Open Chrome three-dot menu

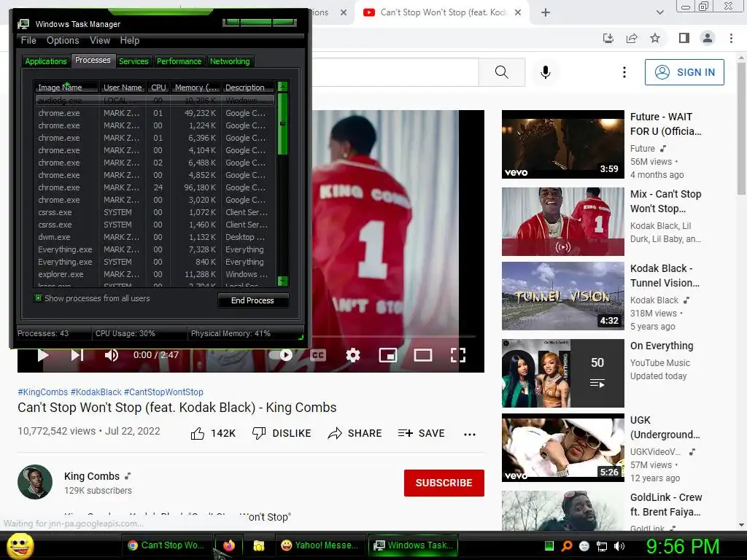point(731,38)
